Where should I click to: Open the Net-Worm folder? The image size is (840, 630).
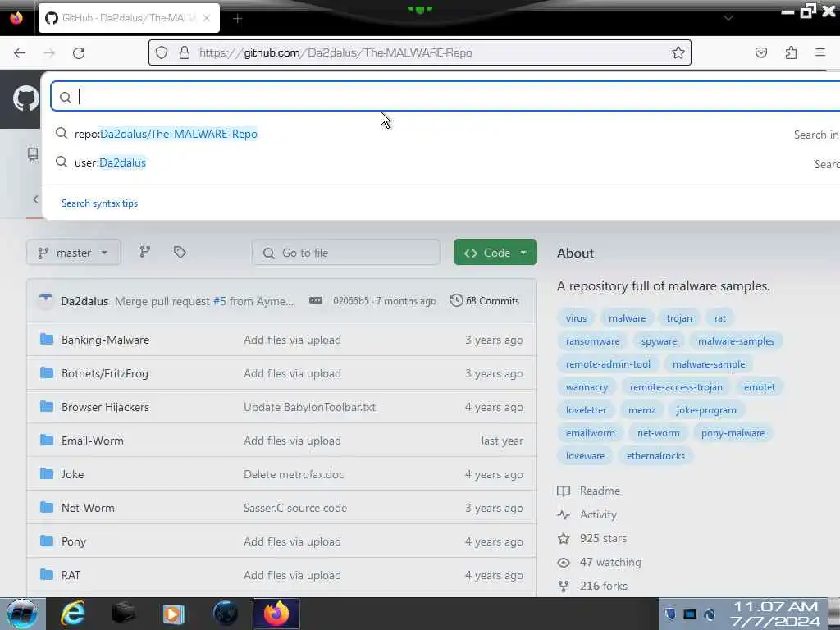(x=88, y=508)
